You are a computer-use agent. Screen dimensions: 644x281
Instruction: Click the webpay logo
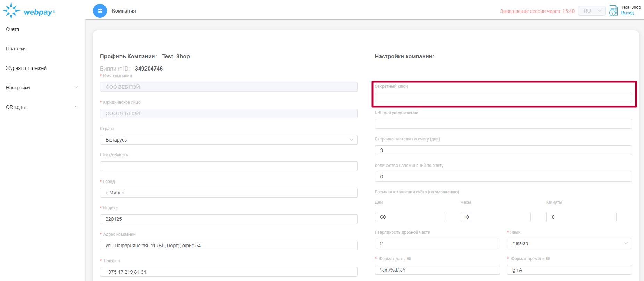coord(29,11)
